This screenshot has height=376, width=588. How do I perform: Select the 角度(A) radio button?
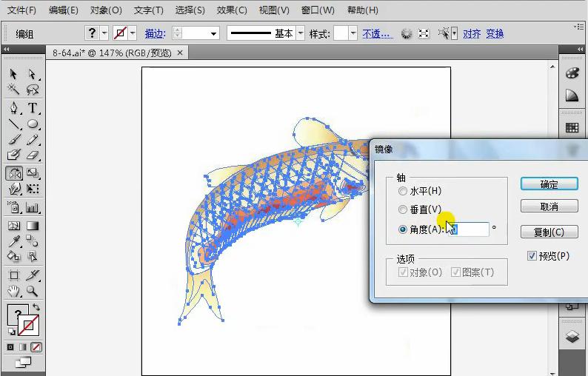click(403, 229)
